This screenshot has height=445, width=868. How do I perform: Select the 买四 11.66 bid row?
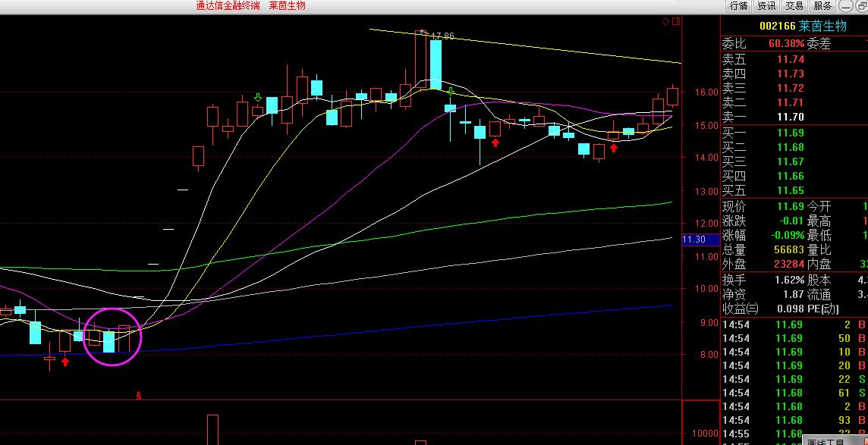tap(794, 176)
